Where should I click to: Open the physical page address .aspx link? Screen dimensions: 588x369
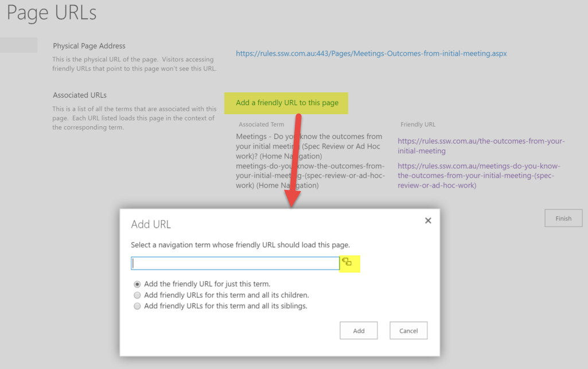[371, 53]
